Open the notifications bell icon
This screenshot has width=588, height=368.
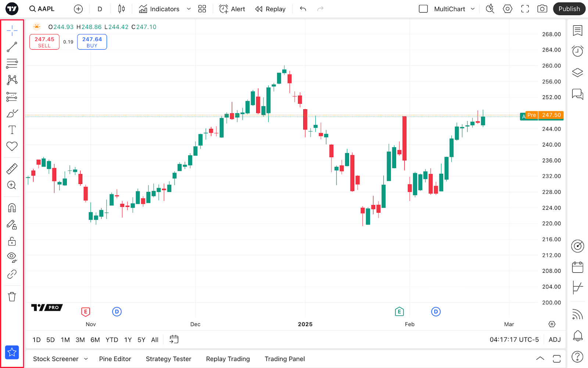[x=578, y=336]
